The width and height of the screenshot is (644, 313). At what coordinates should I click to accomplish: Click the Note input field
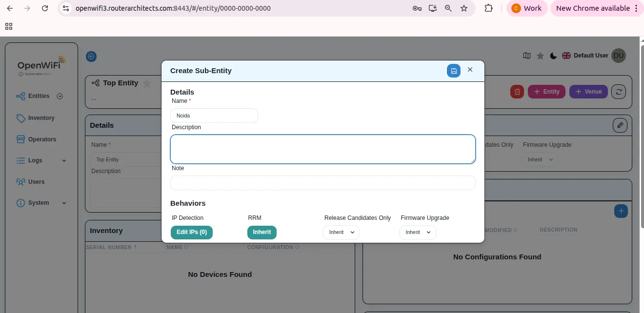pos(322,183)
